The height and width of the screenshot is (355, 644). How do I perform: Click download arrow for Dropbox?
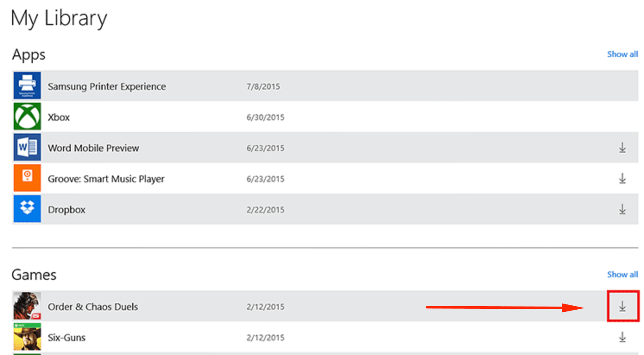pos(622,209)
